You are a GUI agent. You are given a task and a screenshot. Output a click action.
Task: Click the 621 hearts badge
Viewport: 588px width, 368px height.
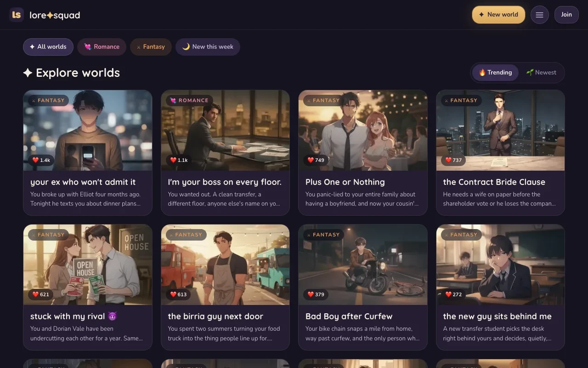(41, 294)
